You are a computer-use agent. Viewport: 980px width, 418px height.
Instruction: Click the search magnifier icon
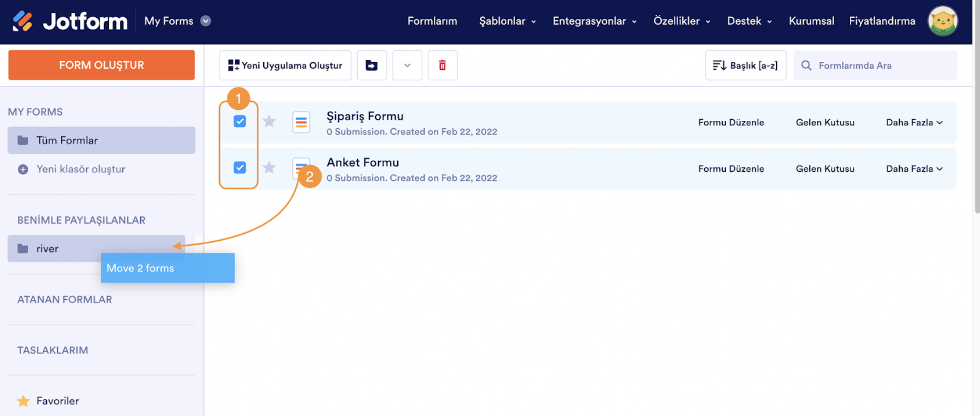pyautogui.click(x=806, y=66)
